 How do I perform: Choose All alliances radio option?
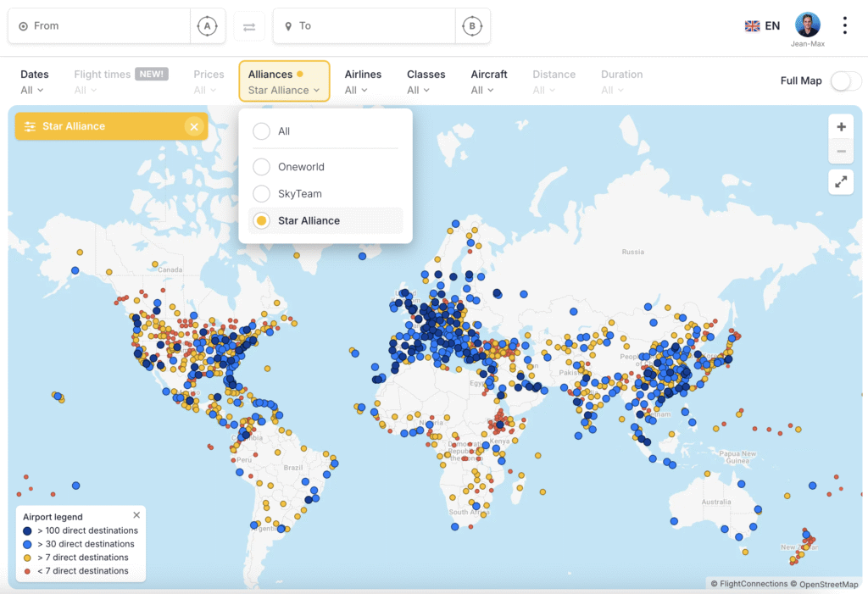[262, 131]
